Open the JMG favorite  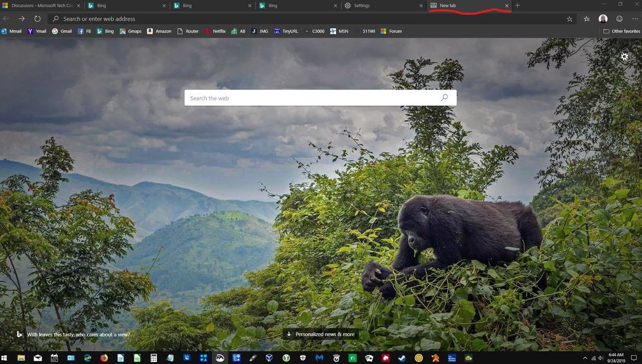(260, 31)
